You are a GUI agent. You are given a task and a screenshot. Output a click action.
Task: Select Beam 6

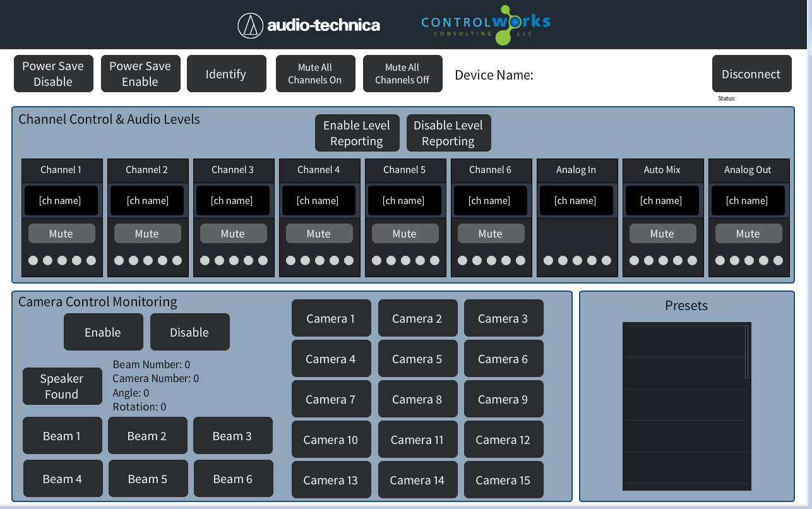[233, 479]
